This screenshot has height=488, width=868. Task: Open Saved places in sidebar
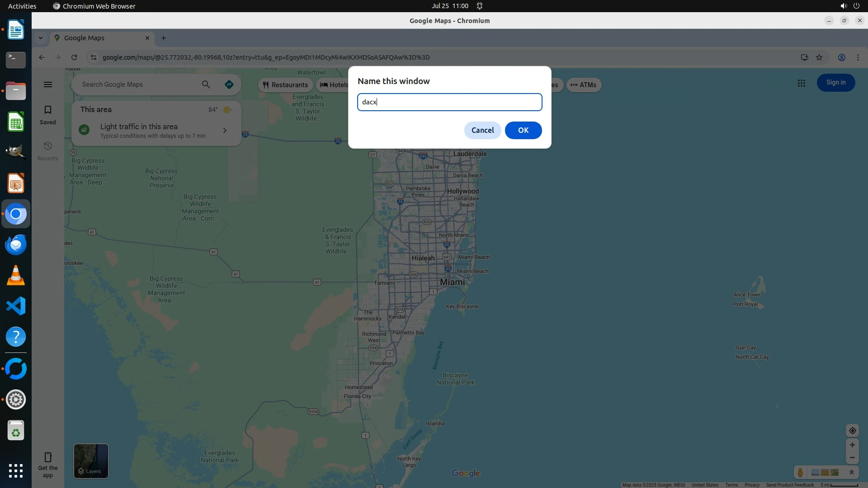pos(47,115)
